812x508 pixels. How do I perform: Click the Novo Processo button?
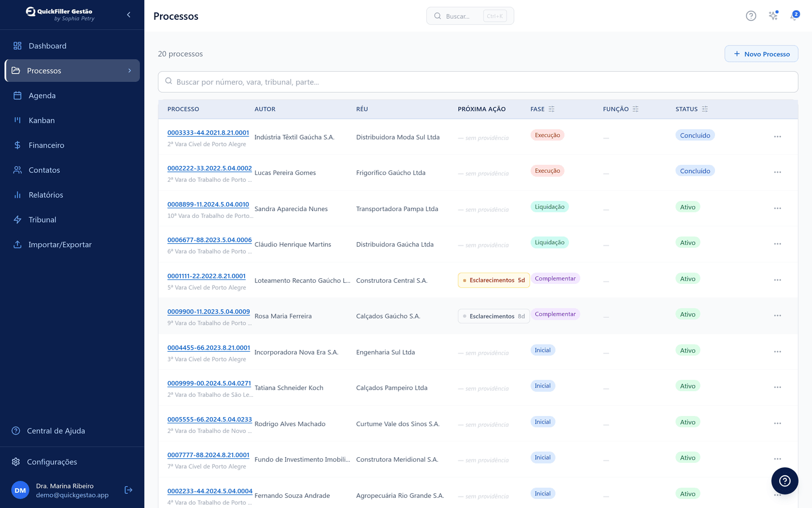pyautogui.click(x=761, y=54)
